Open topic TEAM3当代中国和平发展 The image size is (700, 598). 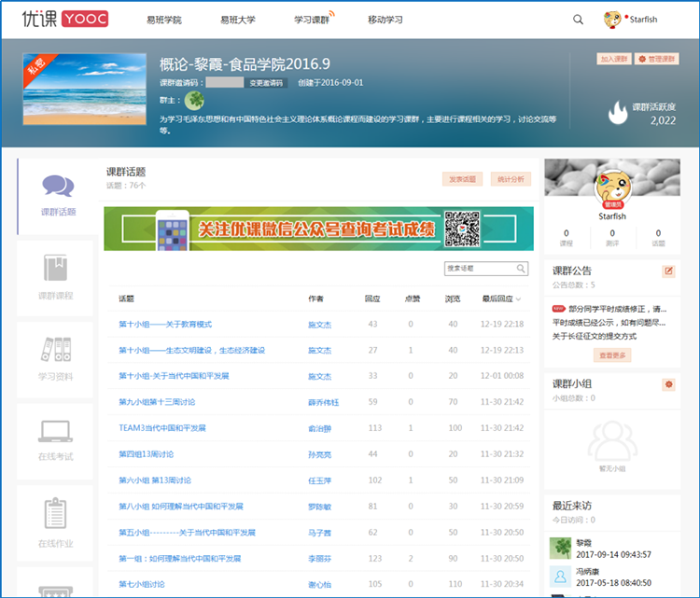click(162, 428)
